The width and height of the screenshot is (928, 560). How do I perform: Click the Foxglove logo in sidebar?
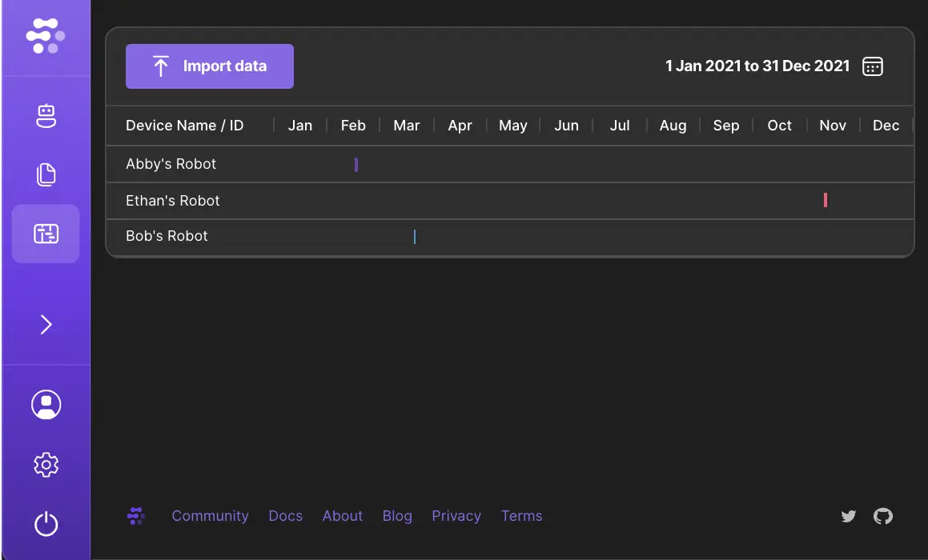pos(45,36)
